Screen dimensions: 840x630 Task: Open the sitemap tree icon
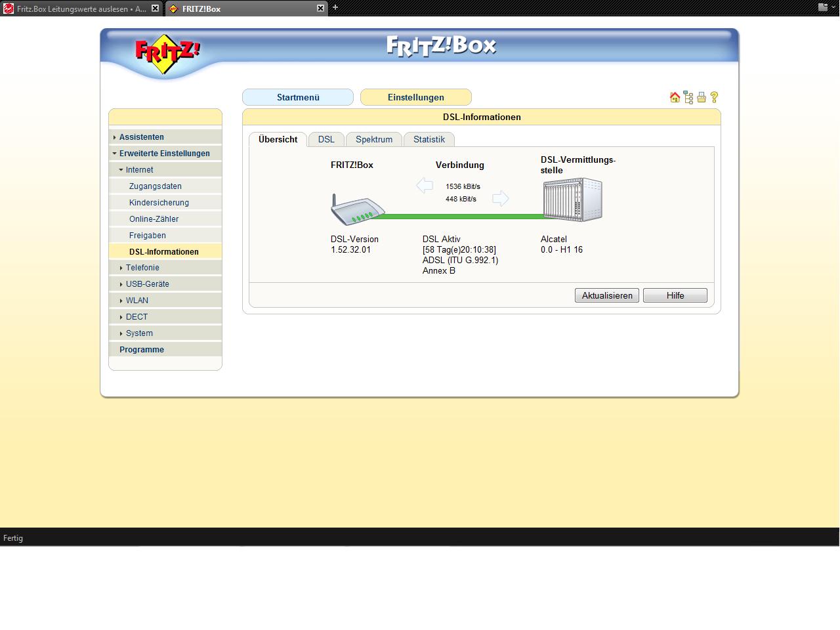click(688, 97)
